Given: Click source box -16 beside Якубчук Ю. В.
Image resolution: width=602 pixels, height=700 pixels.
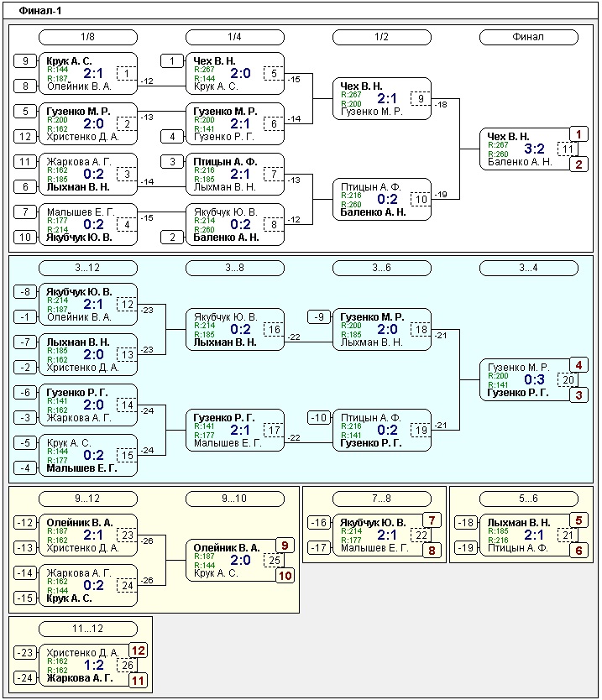Looking at the screenshot, I should (319, 522).
